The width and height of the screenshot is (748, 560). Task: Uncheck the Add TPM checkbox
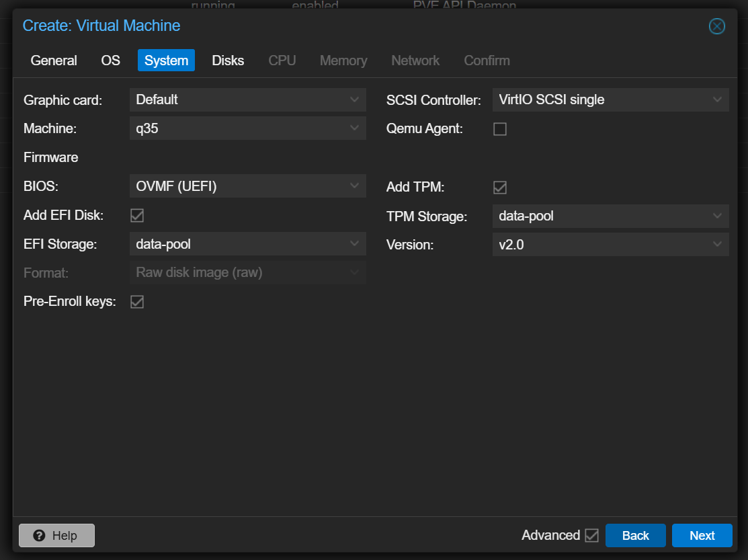click(500, 187)
